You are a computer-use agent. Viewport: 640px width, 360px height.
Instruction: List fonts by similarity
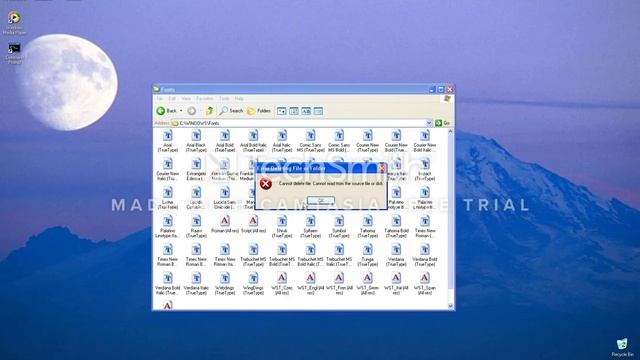(306, 111)
